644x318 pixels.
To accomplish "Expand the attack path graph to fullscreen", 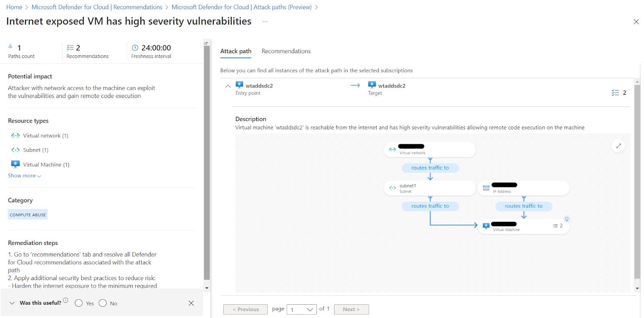I will 618,146.
